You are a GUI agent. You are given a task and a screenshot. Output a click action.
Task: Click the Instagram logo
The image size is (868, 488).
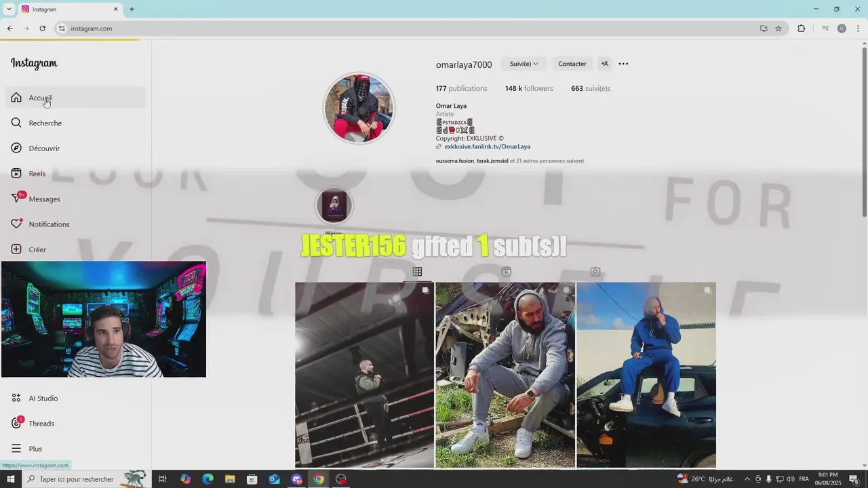tap(34, 64)
